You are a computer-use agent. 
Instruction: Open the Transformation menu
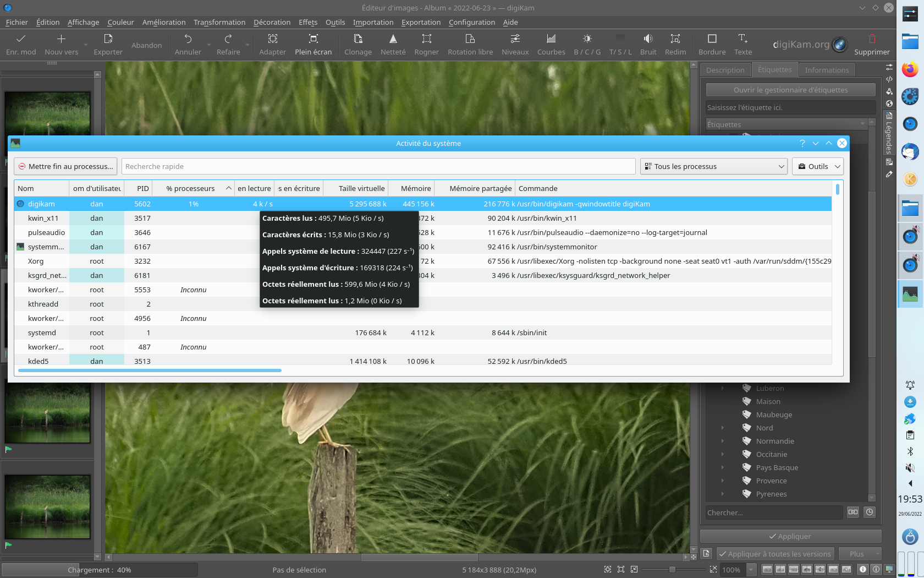pos(219,22)
